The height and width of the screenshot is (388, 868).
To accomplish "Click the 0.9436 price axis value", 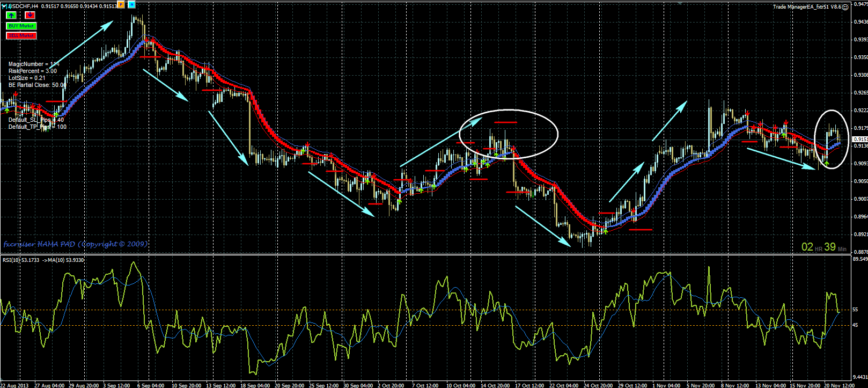I will [860, 22].
